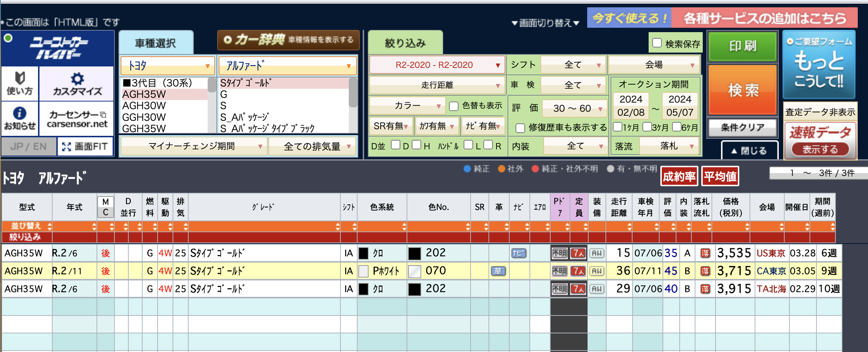Toggle the 色替も表示 checkbox
868x352 pixels.
(454, 106)
